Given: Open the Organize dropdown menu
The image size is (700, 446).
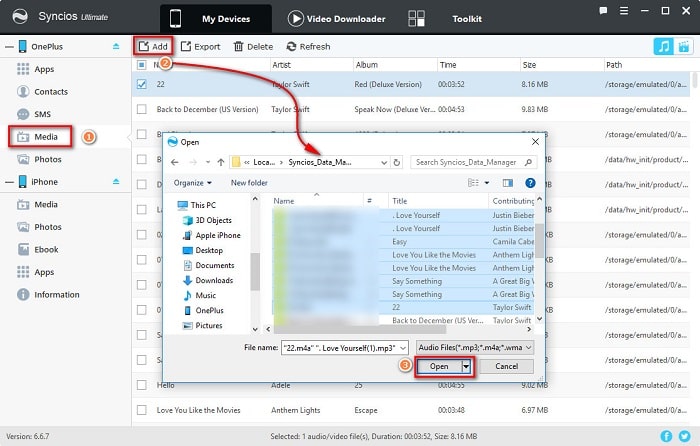Looking at the screenshot, I should (x=192, y=183).
